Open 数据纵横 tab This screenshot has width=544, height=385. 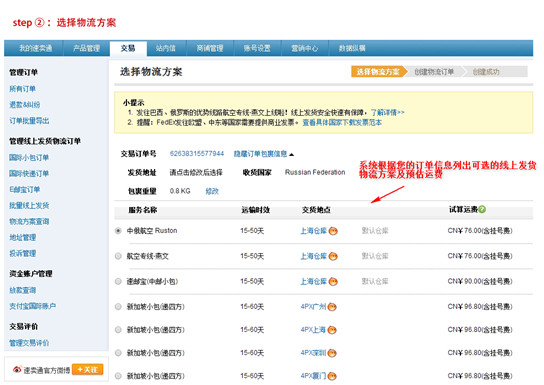click(x=352, y=48)
